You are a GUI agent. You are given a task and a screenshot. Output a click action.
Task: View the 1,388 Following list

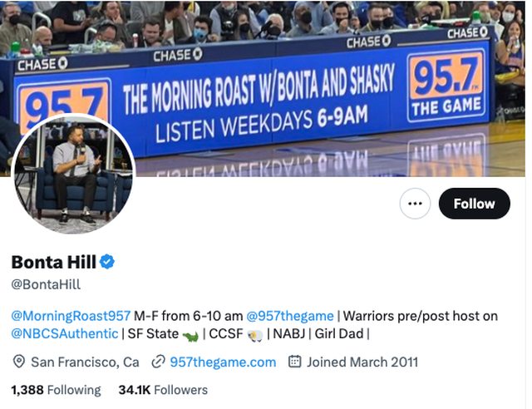(x=56, y=390)
